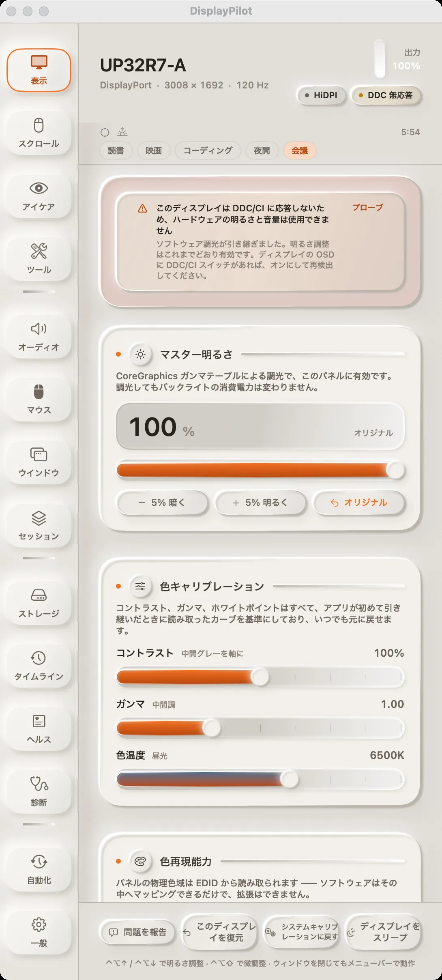Open the 自動化 automation section
Screen dimensions: 442x980
coord(39,870)
